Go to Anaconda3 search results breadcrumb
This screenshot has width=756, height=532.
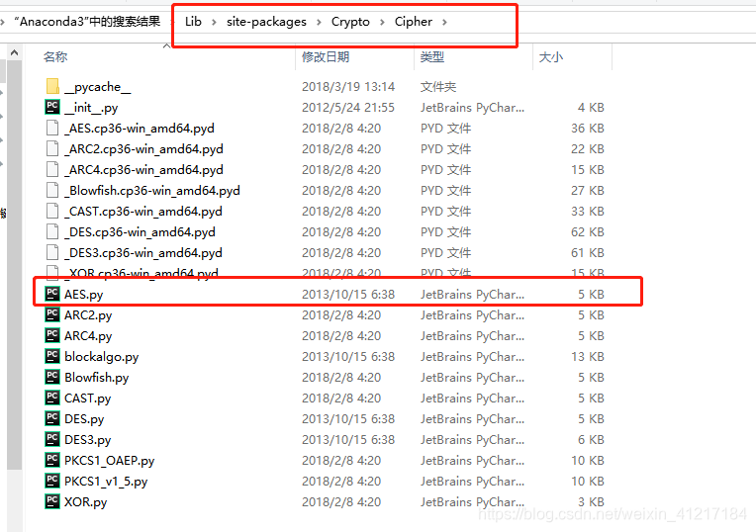point(87,22)
